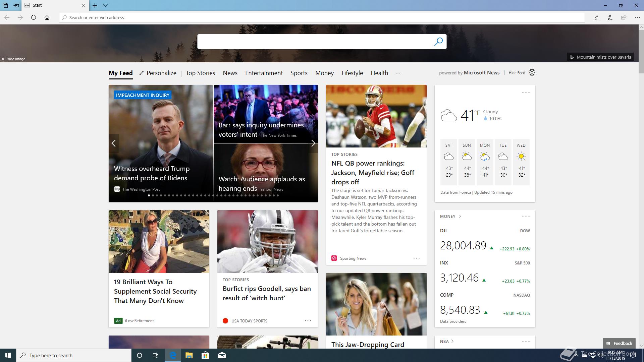Viewport: 644px width, 362px height.
Task: Open options for the Burfict story
Action: [308, 321]
